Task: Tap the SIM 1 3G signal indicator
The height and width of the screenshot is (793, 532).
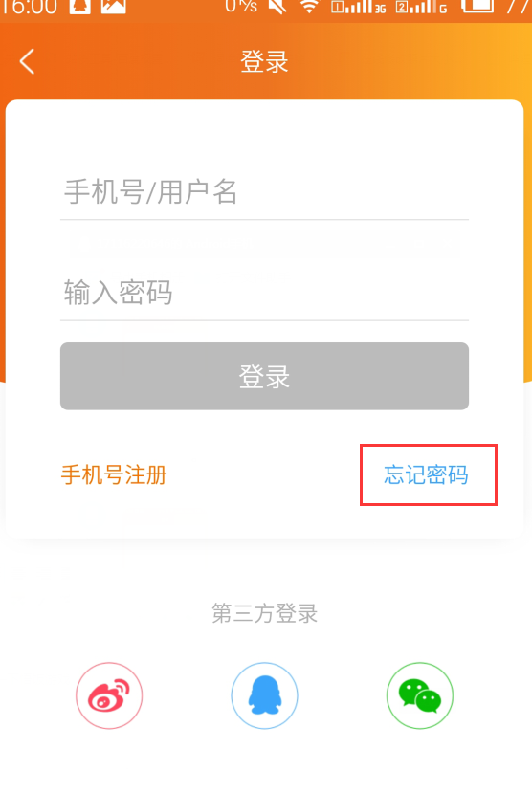Action: pyautogui.click(x=359, y=7)
